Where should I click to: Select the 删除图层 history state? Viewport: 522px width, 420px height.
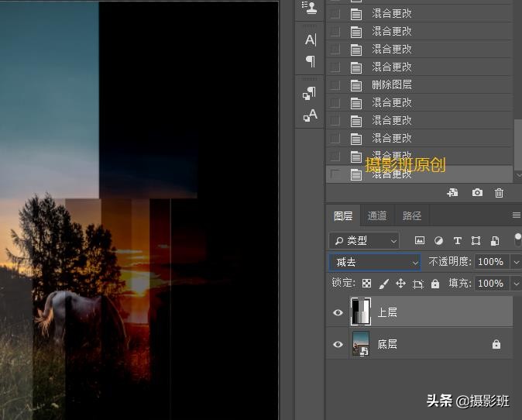click(x=391, y=84)
